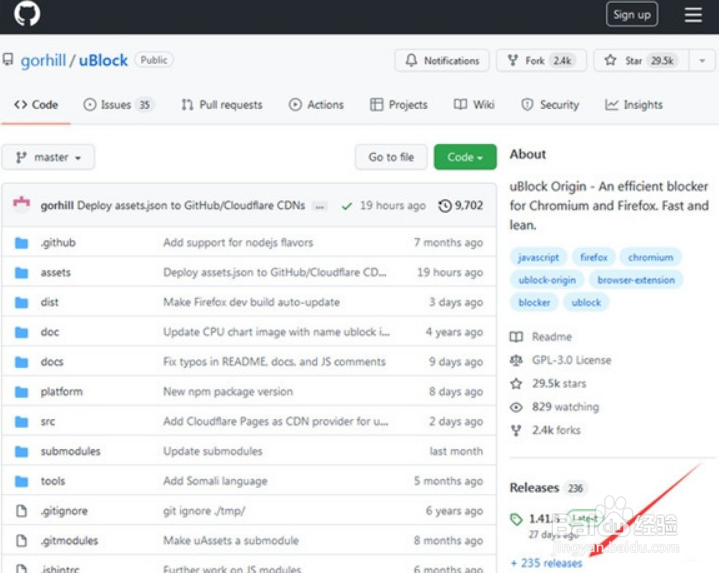Select the chromium topic tag
Viewport: 719px width, 573px height.
point(650,257)
